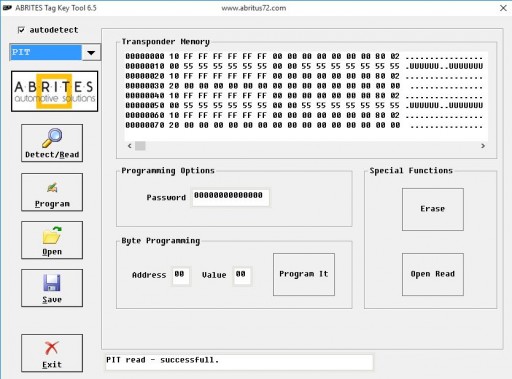Image resolution: width=512 pixels, height=379 pixels.
Task: Toggle the autodetect checkbox
Action: [x=21, y=30]
